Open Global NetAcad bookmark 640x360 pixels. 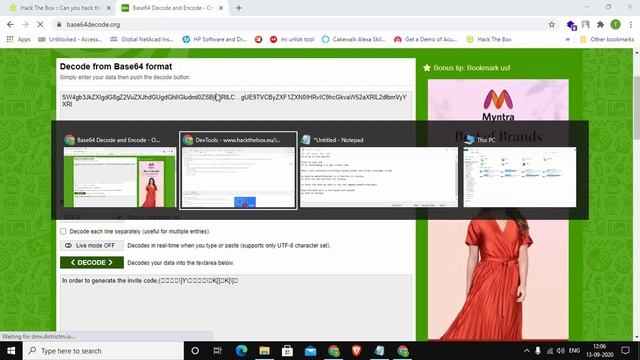click(142, 39)
